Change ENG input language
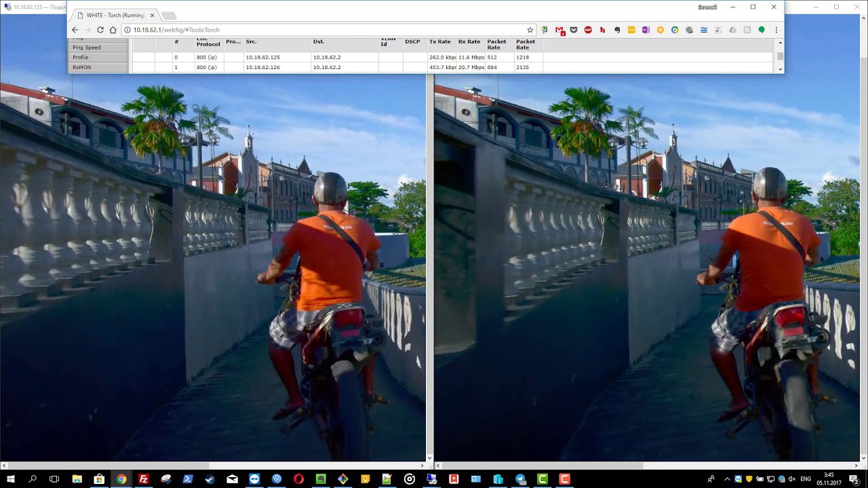 [x=806, y=479]
